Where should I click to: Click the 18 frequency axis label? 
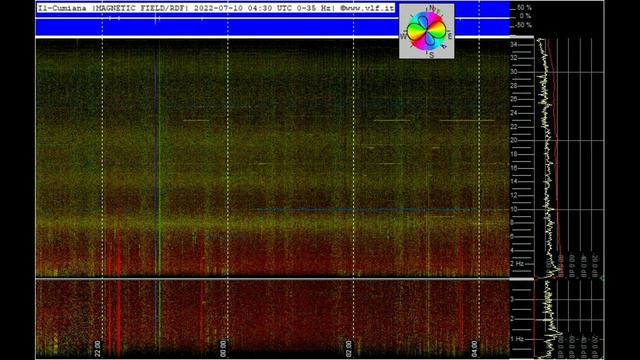(514, 154)
